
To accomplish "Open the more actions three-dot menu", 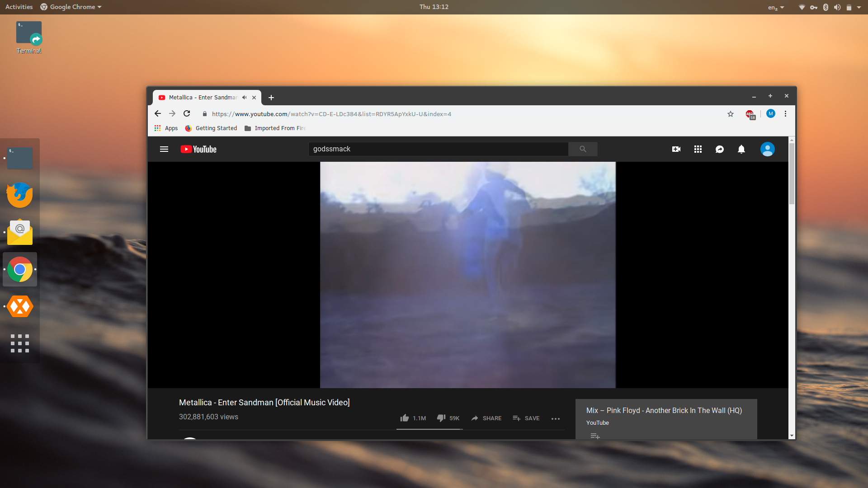I will click(x=556, y=419).
